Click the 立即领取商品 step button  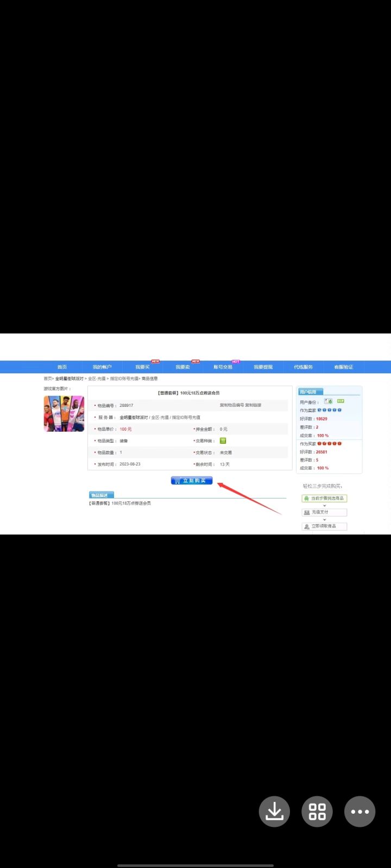(x=324, y=526)
